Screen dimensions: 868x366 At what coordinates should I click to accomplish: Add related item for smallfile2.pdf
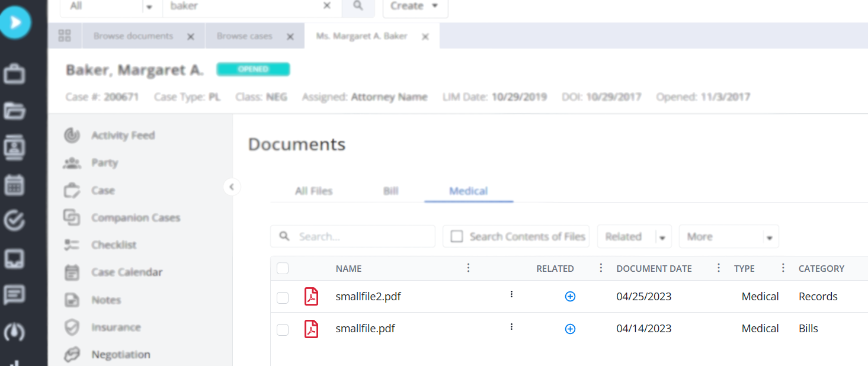coord(570,297)
